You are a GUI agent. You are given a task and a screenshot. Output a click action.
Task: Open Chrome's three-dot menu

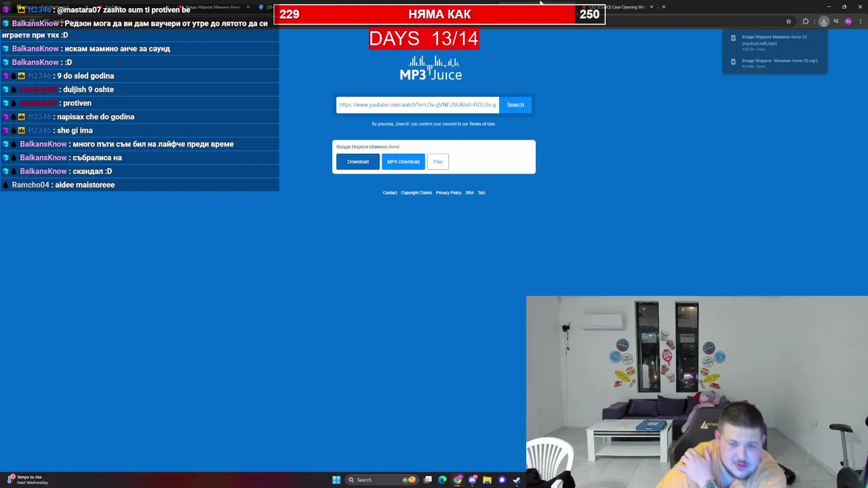tap(860, 22)
